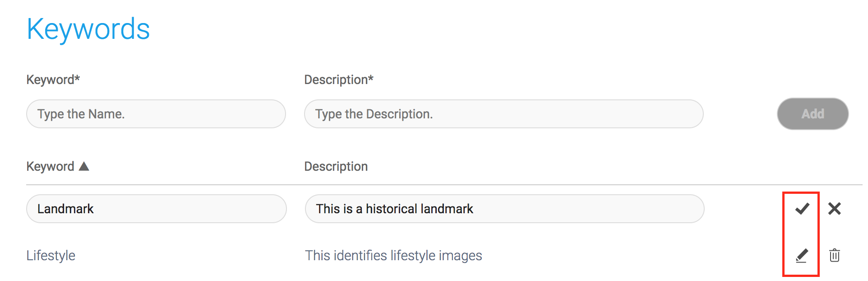The width and height of the screenshot is (868, 281).
Task: Click the "This is a historical landmark" field
Action: point(503,208)
